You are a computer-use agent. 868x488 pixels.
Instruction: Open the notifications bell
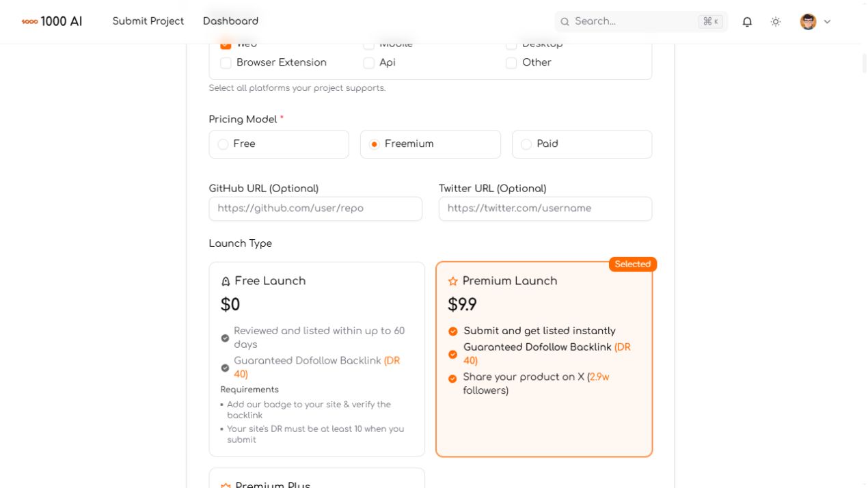[x=747, y=21]
